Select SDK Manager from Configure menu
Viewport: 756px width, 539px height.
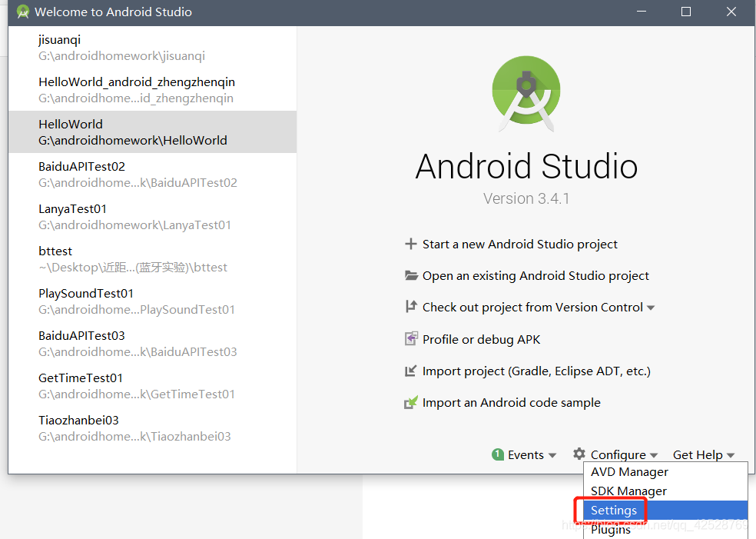[x=665, y=491]
